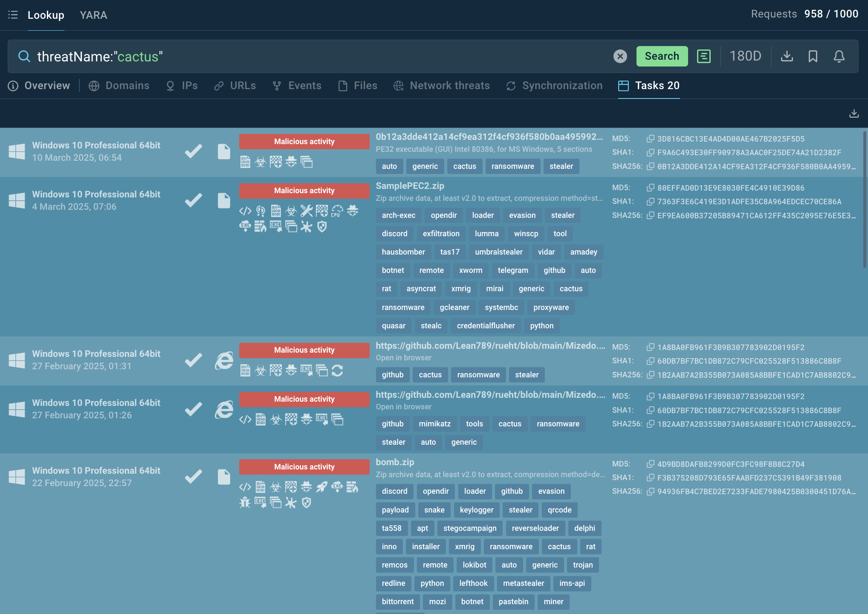Copy MD5 80EFFAD0D13E9E8030FE4C4910E39D86
Screen dimensions: 868x614
[x=651, y=188]
